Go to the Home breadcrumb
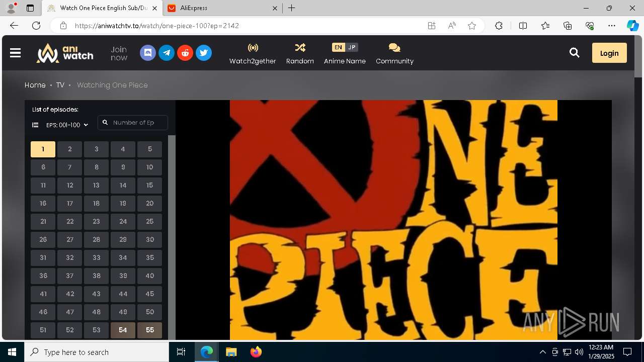Image resolution: width=644 pixels, height=362 pixels. coord(35,85)
